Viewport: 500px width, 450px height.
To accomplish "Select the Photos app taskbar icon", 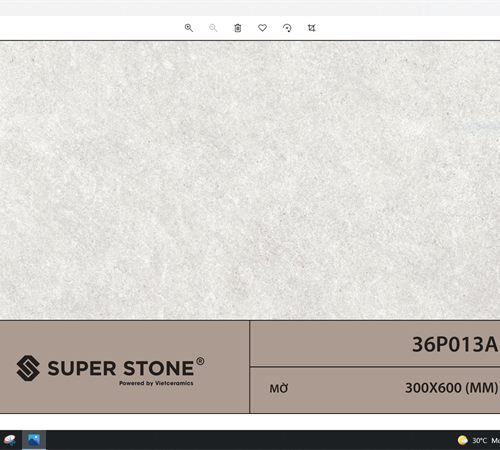I will [34, 440].
